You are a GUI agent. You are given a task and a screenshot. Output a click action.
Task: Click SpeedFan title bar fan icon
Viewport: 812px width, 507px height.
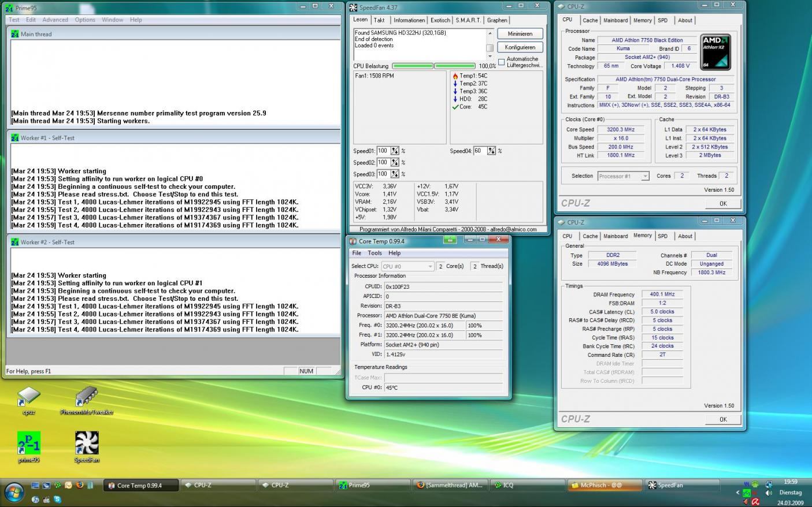[354, 8]
